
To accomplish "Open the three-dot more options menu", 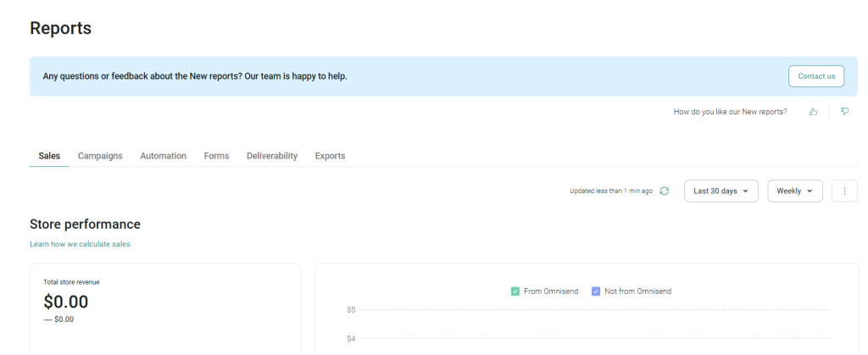I will pos(844,191).
